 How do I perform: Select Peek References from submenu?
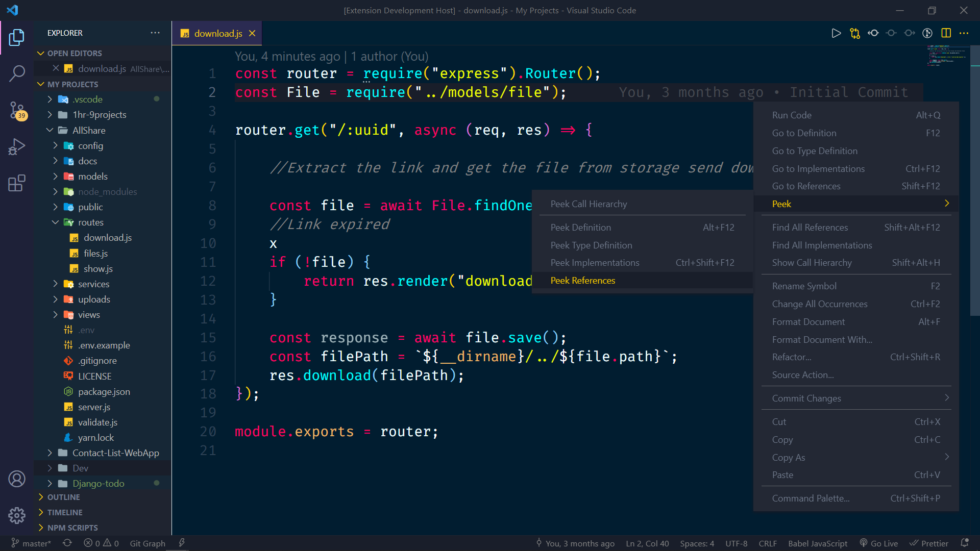point(582,281)
